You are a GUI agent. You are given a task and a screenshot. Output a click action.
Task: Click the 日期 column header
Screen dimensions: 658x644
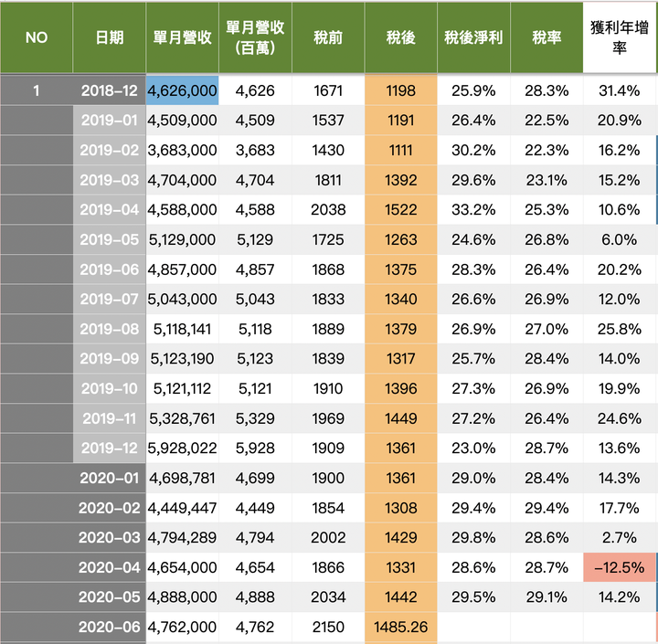point(109,37)
